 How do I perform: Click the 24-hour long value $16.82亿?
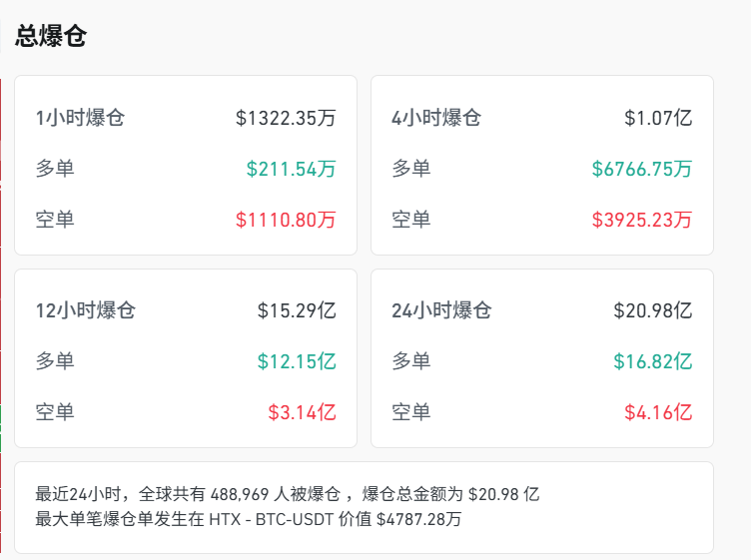click(x=652, y=361)
